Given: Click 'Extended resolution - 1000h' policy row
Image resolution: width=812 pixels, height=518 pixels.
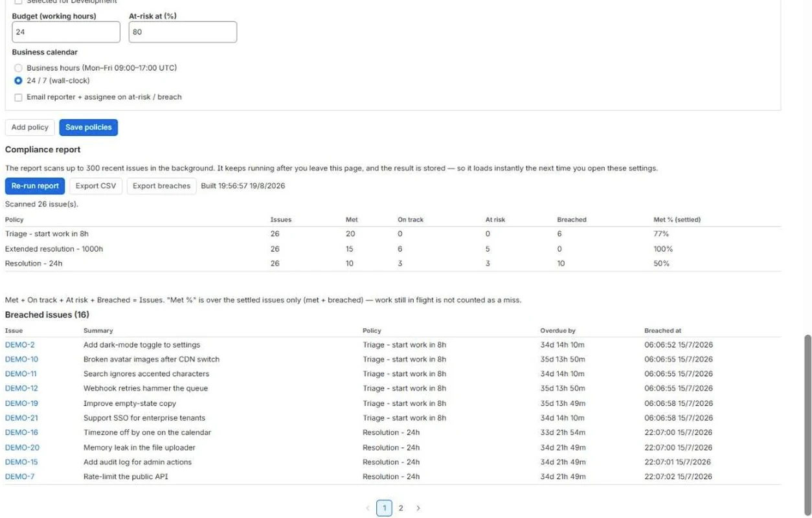Looking at the screenshot, I should click(393, 249).
